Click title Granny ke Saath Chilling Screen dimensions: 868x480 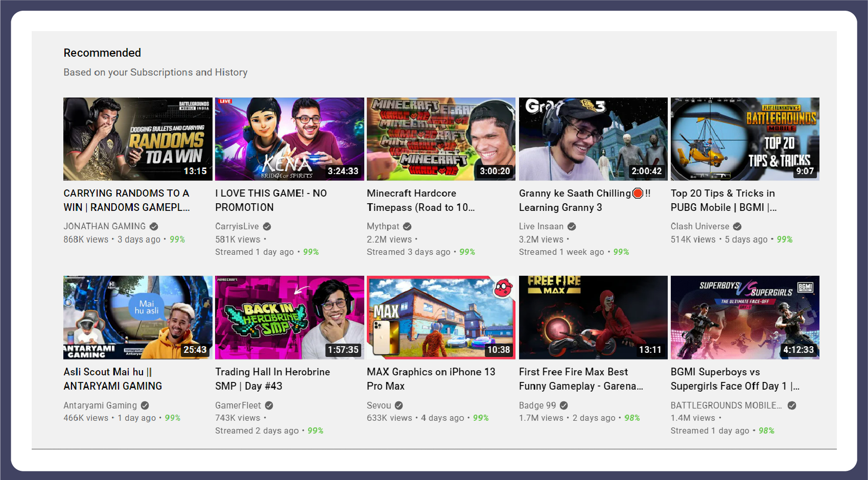585,200
